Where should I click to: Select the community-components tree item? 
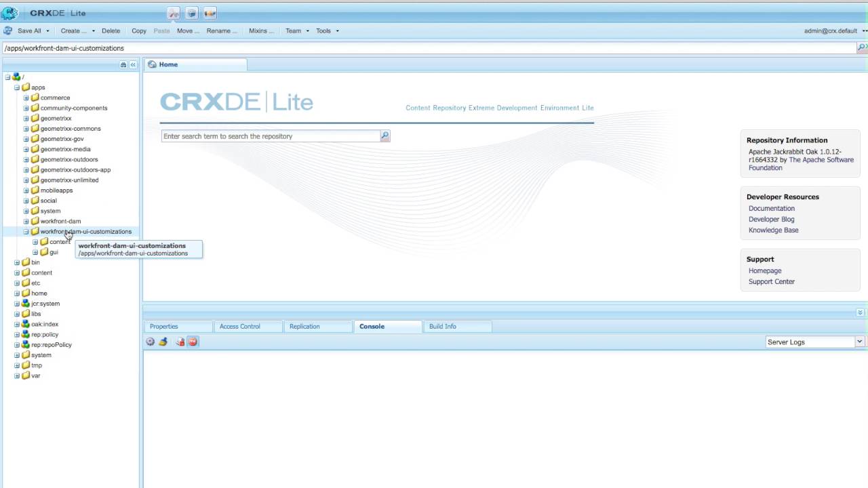[73, 108]
